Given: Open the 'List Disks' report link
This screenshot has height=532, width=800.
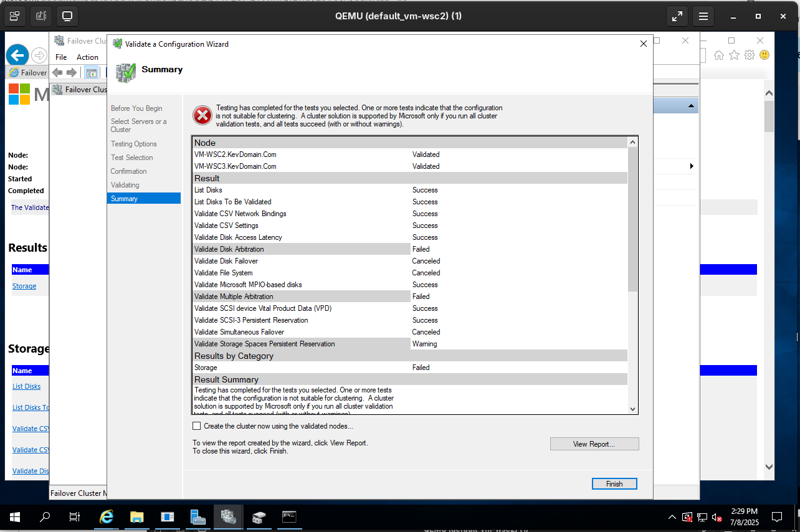Looking at the screenshot, I should (27, 386).
